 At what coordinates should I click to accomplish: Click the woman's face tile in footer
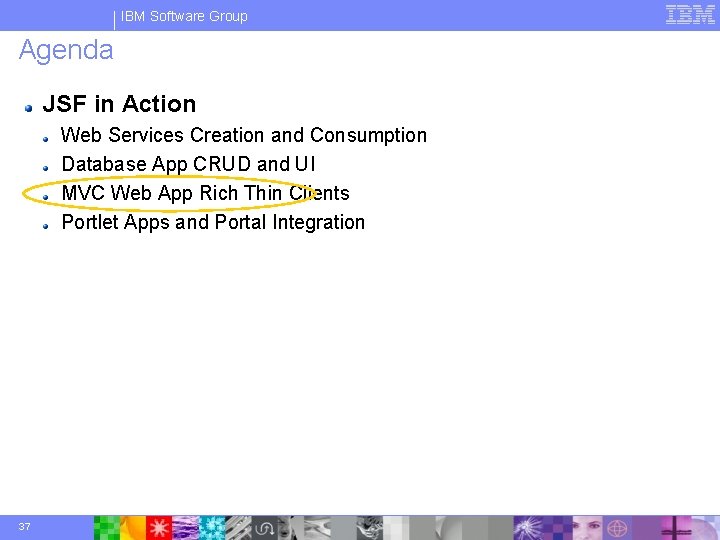click(587, 528)
